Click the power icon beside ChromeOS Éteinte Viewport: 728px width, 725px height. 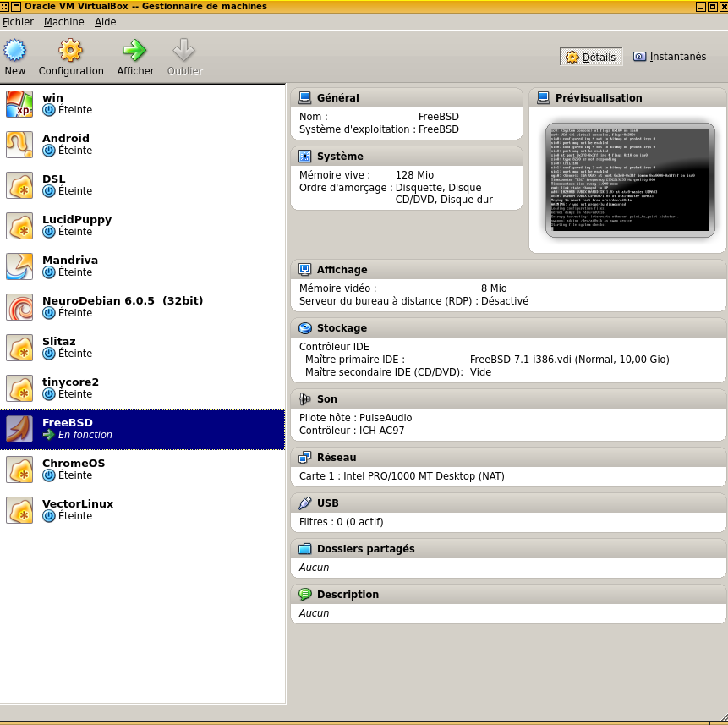[49, 475]
